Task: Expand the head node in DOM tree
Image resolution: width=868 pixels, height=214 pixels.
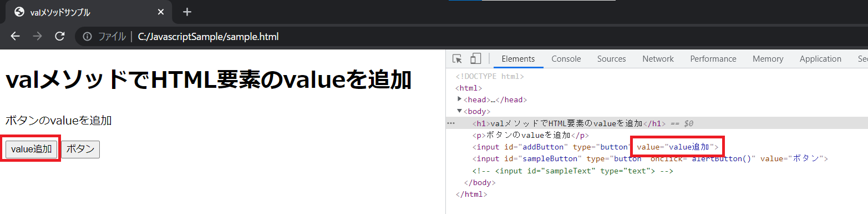Action: click(459, 99)
